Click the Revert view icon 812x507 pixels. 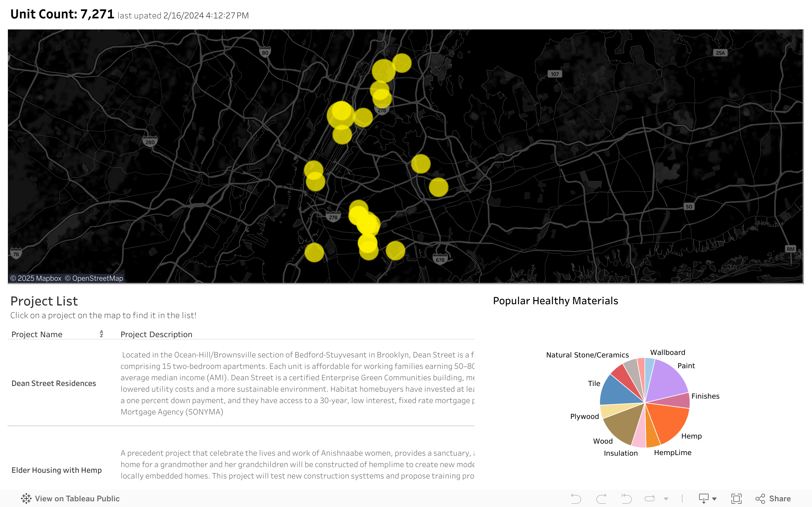(626, 498)
